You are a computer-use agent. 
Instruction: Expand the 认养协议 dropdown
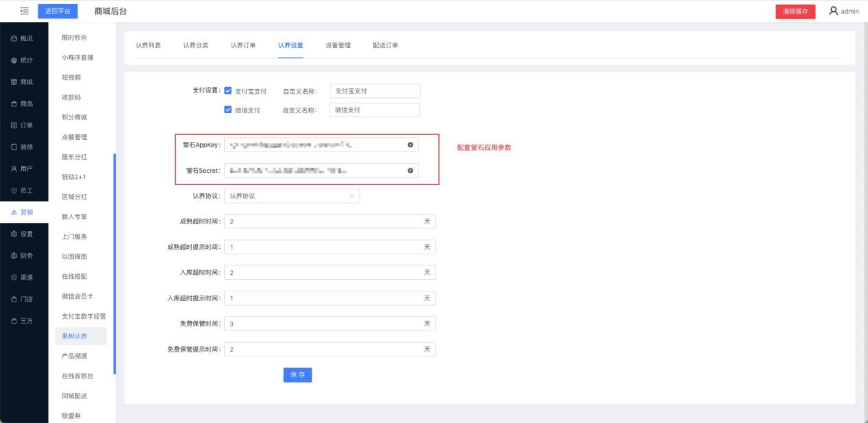coord(292,196)
